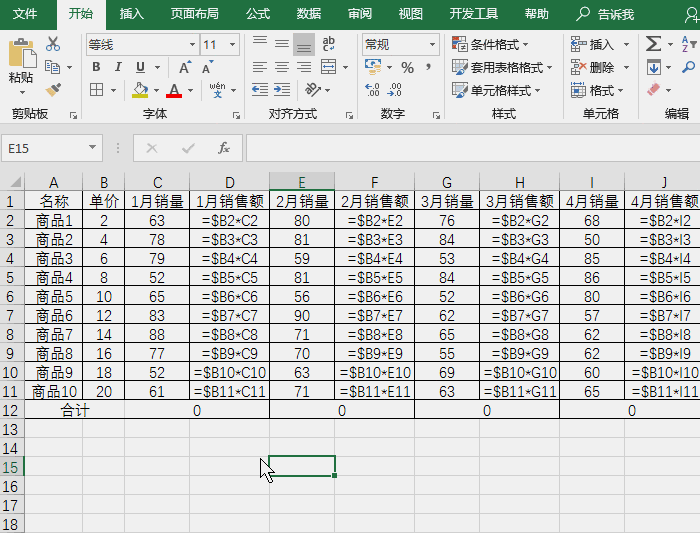
Task: Switch to the 审阅 tab
Action: pos(360,14)
